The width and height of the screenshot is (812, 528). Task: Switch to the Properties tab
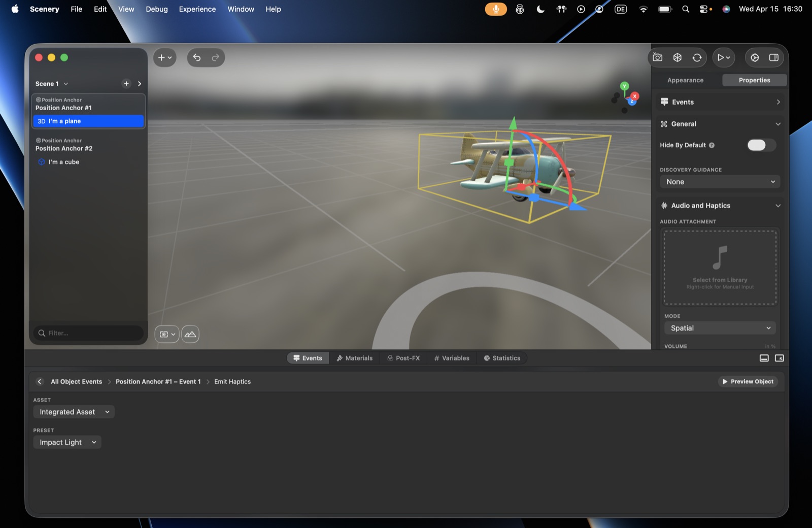[754, 80]
